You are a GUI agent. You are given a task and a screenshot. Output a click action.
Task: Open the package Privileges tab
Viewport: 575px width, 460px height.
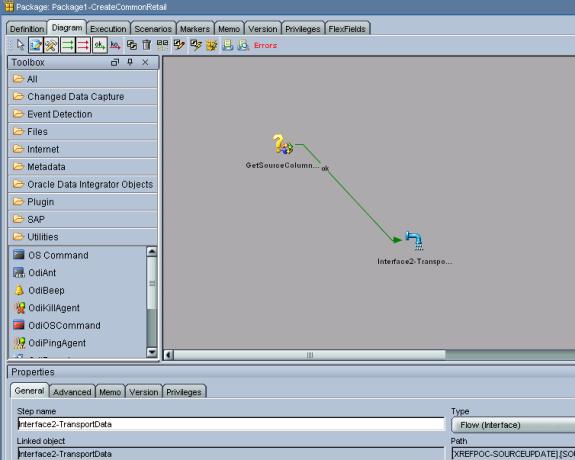pyautogui.click(x=303, y=29)
